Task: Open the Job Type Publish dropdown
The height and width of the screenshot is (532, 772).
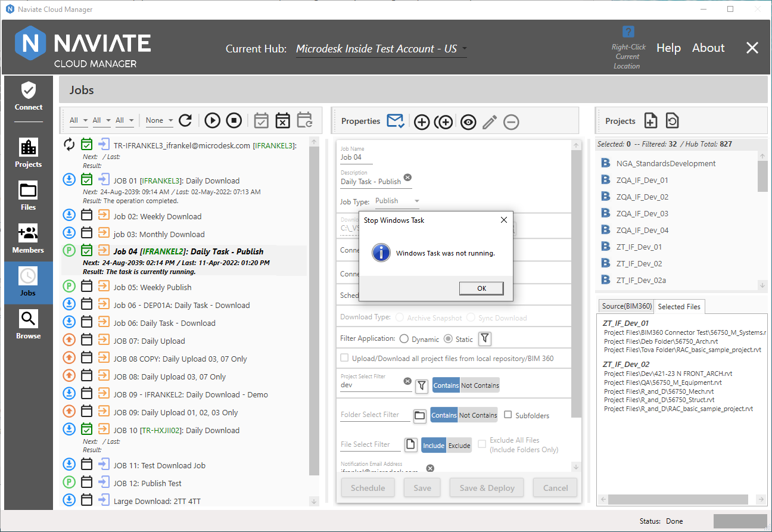Action: [x=397, y=201]
